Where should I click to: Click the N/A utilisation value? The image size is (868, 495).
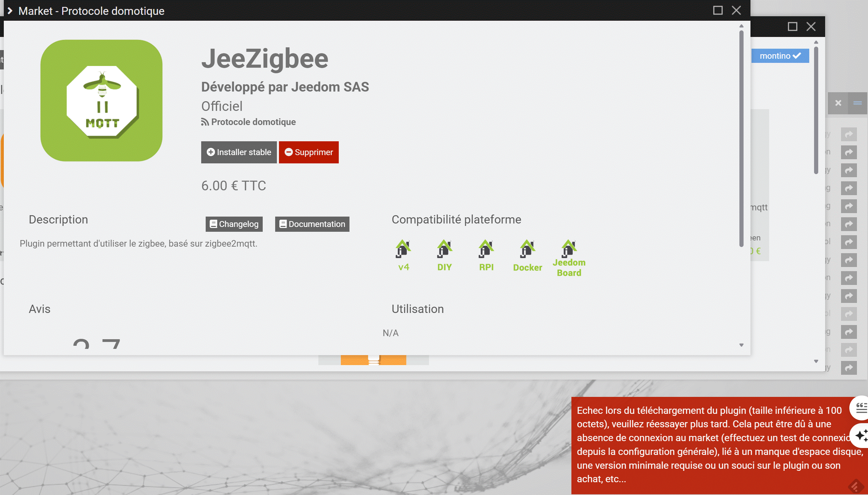[391, 333]
